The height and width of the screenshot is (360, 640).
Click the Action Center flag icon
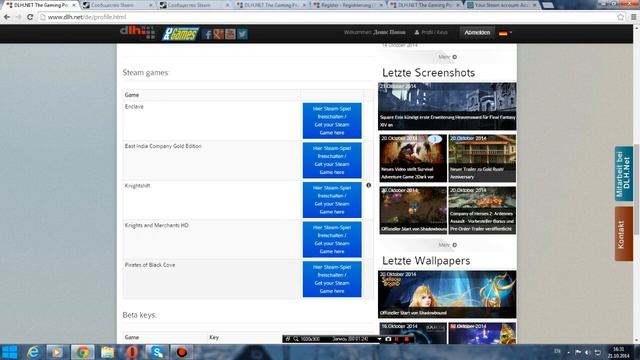(x=578, y=352)
